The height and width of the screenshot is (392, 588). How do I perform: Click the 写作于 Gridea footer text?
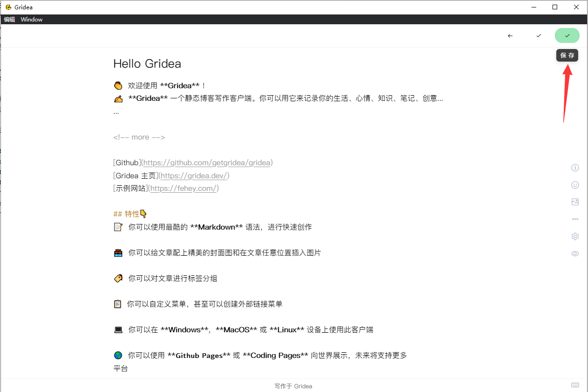(293, 386)
